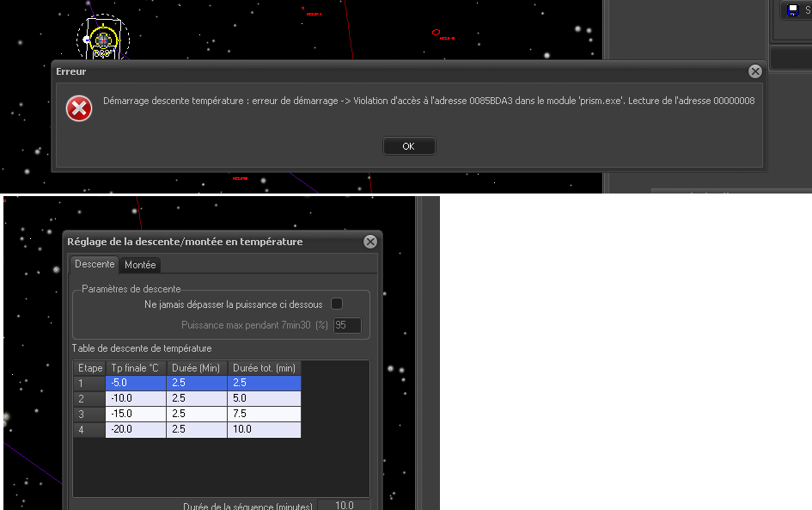Select the -5.0 temperature cell

pos(135,384)
